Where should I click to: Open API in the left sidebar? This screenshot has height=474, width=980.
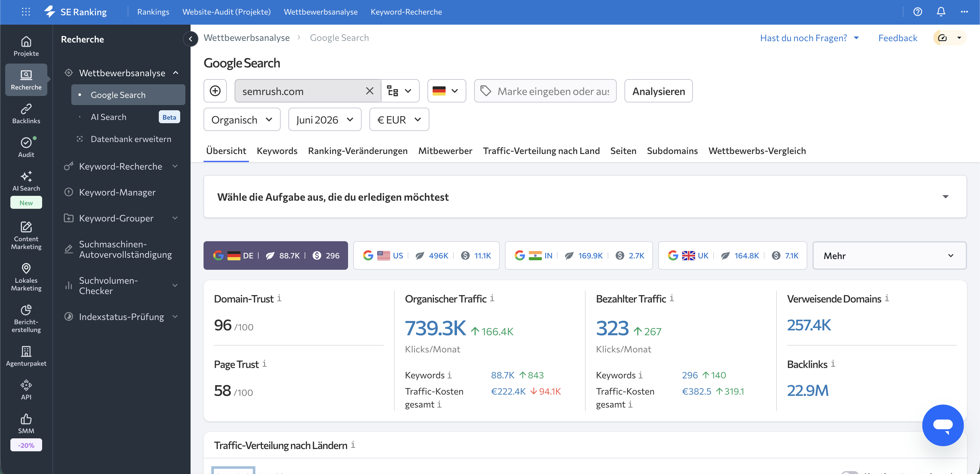point(26,390)
